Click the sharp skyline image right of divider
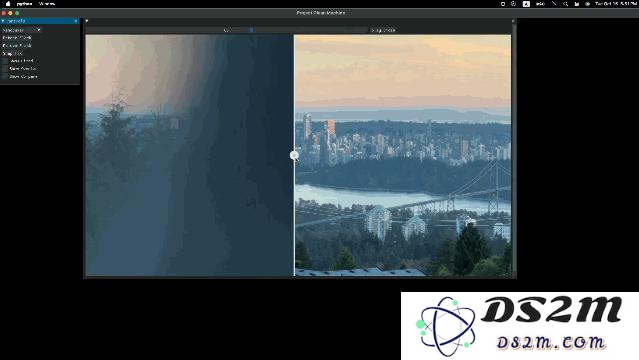 pos(403,155)
